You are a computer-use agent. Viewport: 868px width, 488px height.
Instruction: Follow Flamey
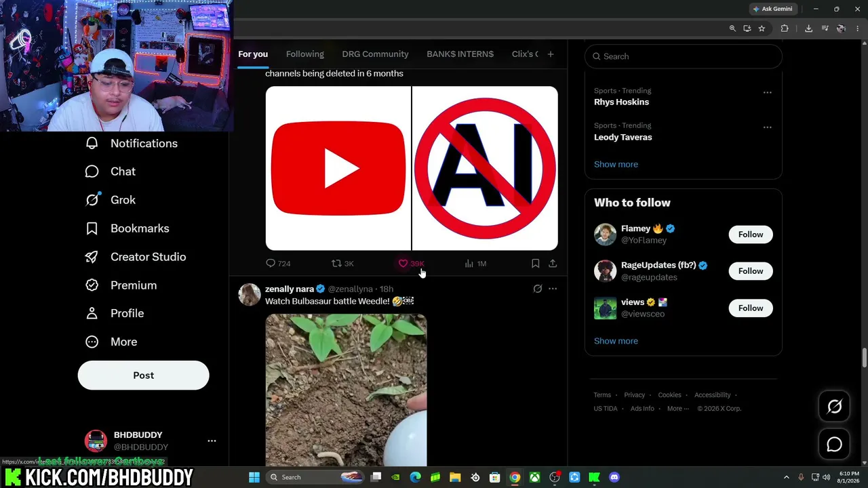click(x=751, y=235)
